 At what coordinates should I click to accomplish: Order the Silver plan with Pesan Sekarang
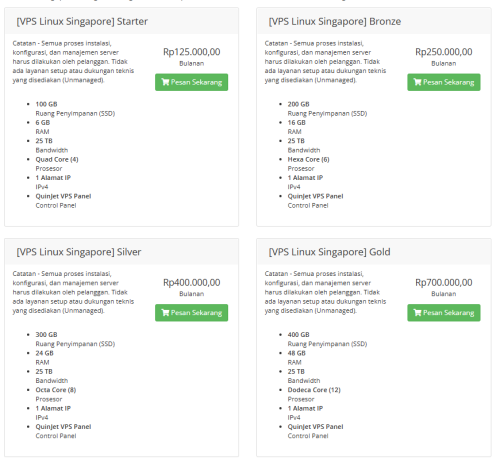[x=192, y=313]
